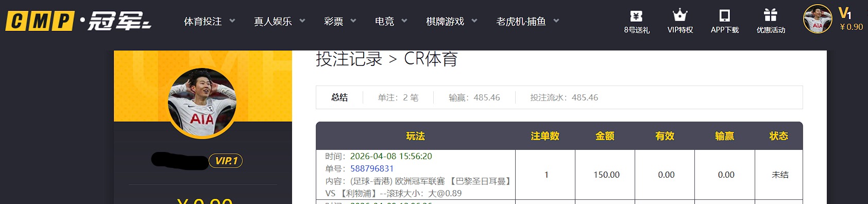
Task: Click the 单注：2 笔 summary text
Action: coord(398,97)
